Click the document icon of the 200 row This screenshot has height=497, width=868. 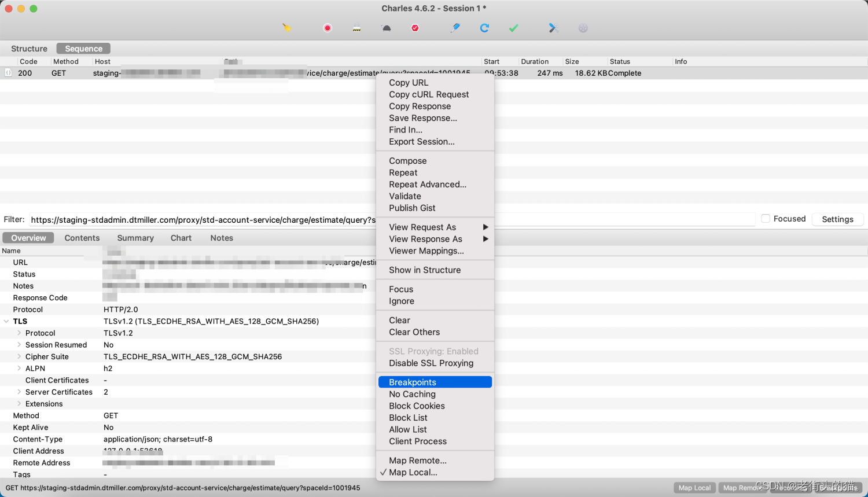coord(8,73)
